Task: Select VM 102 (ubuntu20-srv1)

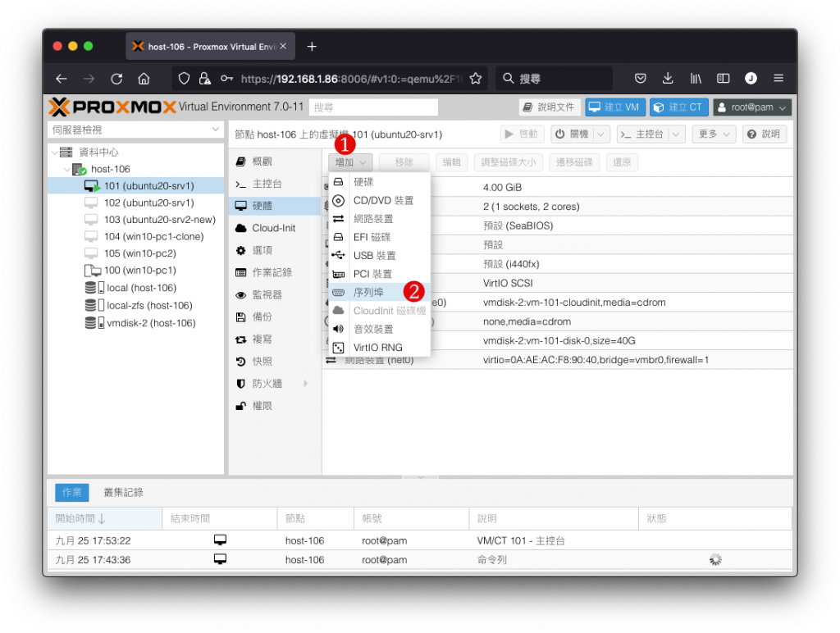Action: (x=136, y=203)
